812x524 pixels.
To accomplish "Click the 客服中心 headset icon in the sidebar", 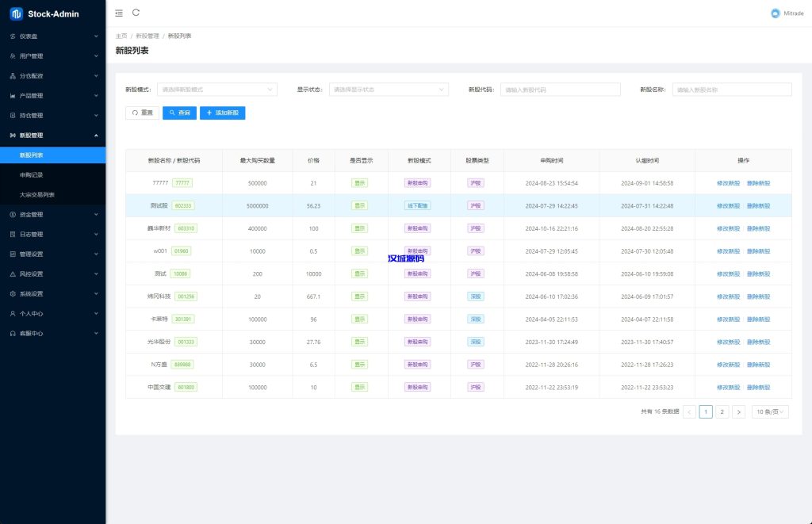I will click(13, 334).
